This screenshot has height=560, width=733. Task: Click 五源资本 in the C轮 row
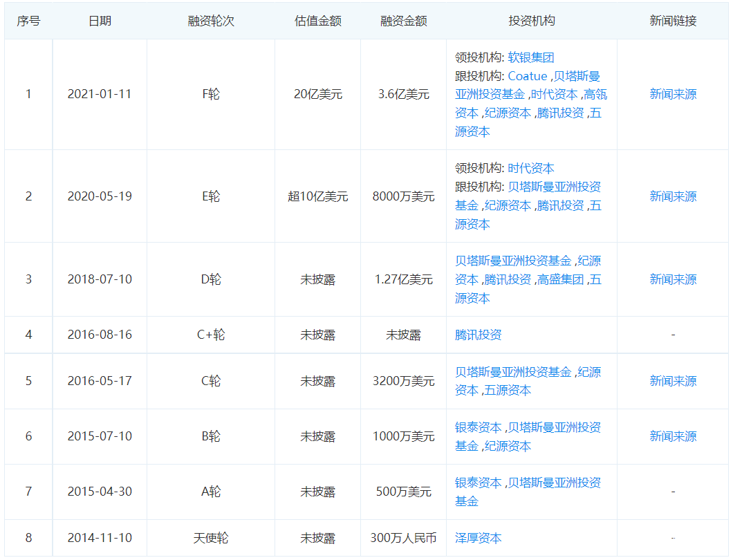point(508,391)
